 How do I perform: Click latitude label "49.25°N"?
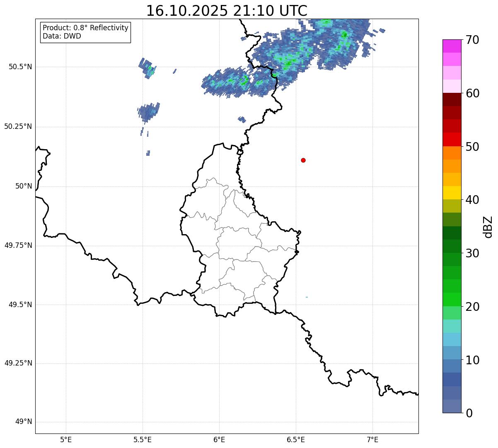(x=18, y=363)
